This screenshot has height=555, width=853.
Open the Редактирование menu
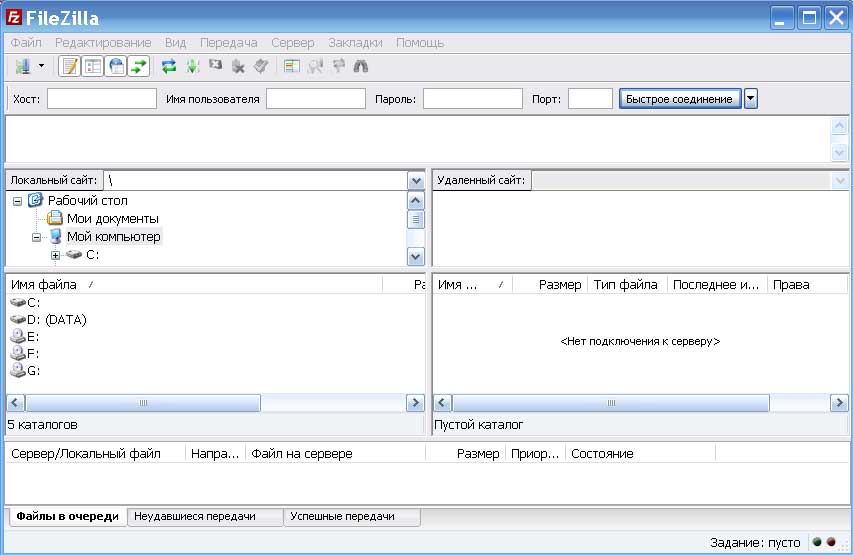click(103, 42)
